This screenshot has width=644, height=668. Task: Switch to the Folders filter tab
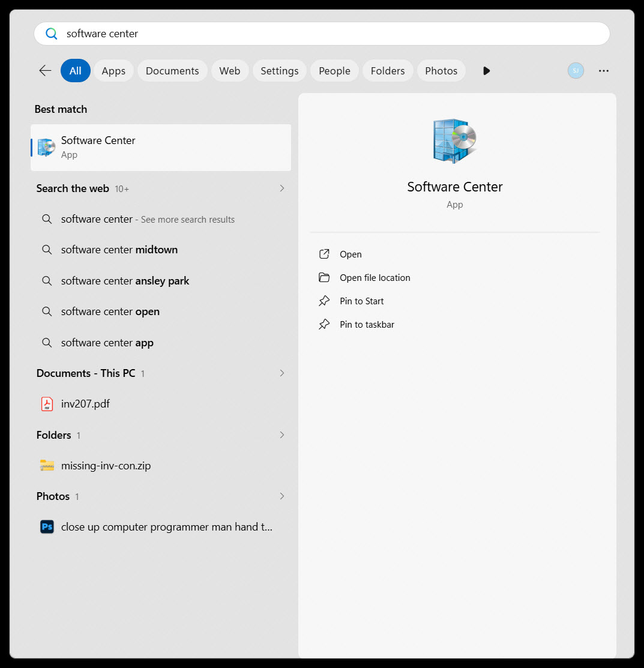(x=388, y=71)
